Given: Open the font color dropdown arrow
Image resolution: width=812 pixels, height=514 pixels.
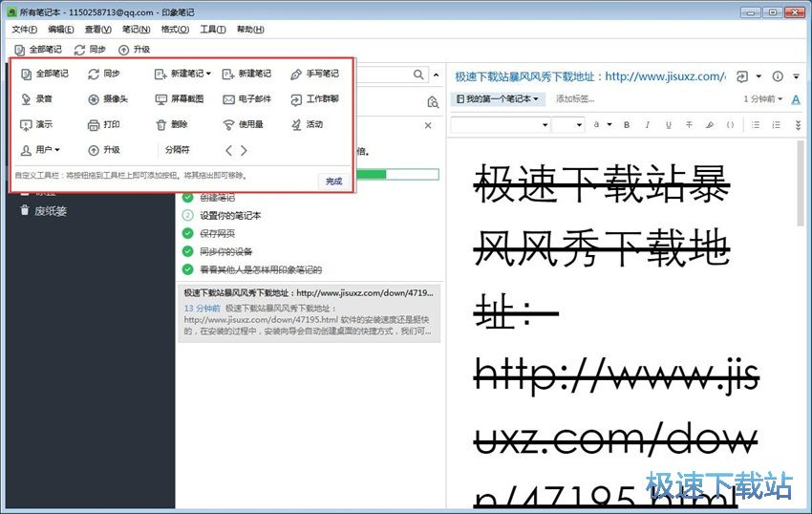Looking at the screenshot, I should pos(609,124).
